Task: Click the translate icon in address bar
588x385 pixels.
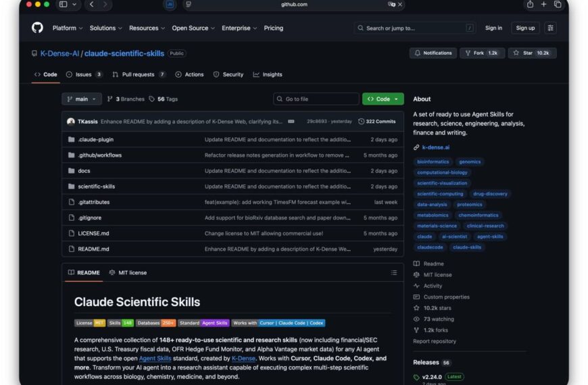Action: coord(391,5)
